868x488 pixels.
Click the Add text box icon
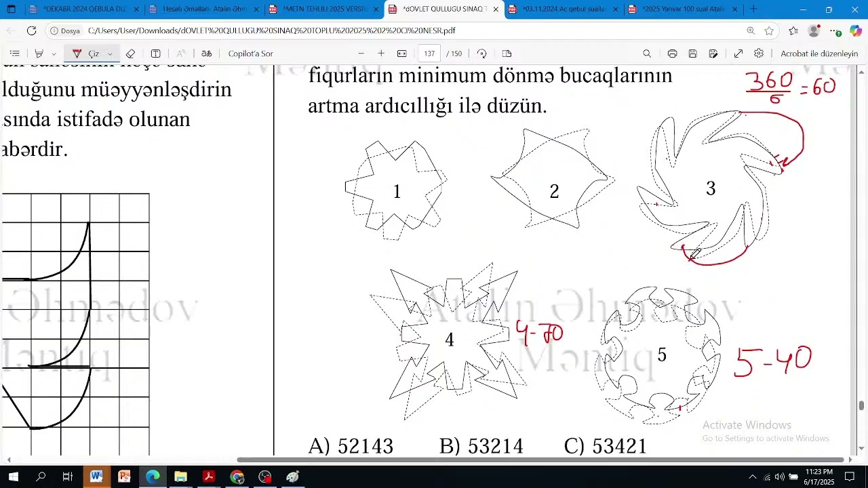coord(155,54)
